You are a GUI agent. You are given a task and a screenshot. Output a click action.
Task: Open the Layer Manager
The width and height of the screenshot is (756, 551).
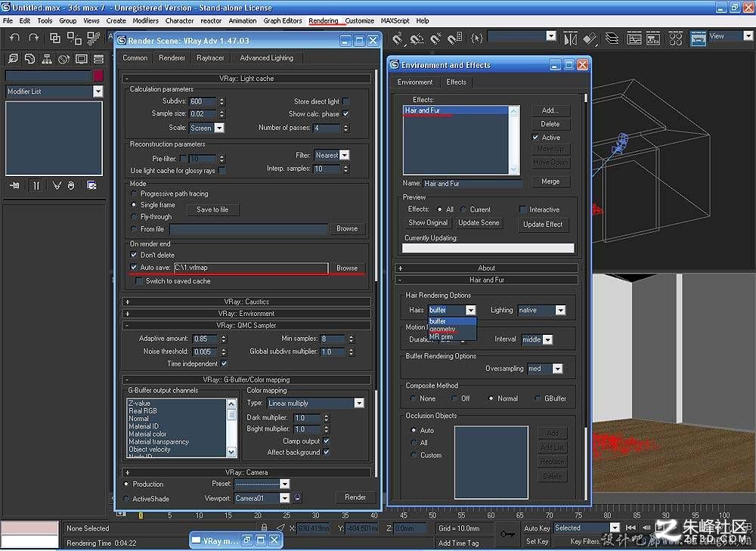612,39
